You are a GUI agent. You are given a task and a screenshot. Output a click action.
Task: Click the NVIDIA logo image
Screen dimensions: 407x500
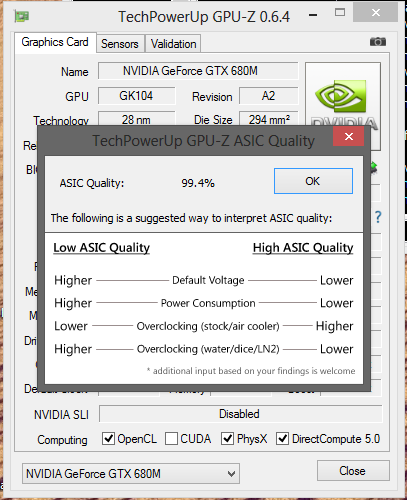click(x=343, y=94)
